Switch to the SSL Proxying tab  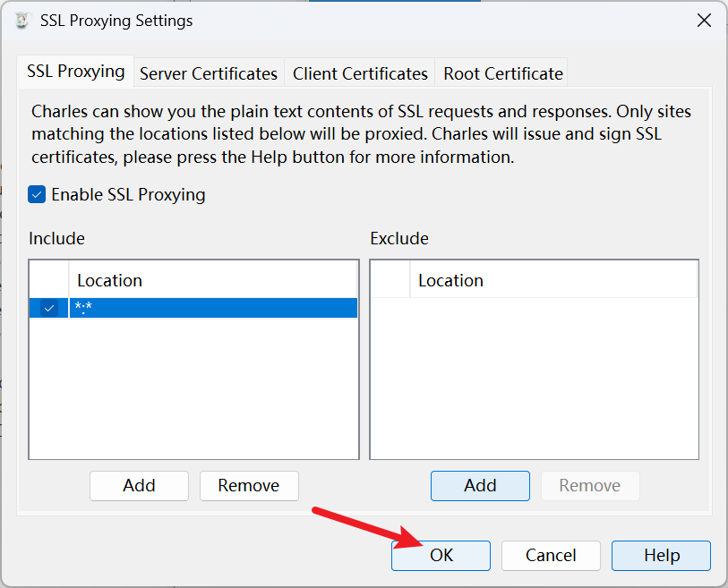click(76, 72)
